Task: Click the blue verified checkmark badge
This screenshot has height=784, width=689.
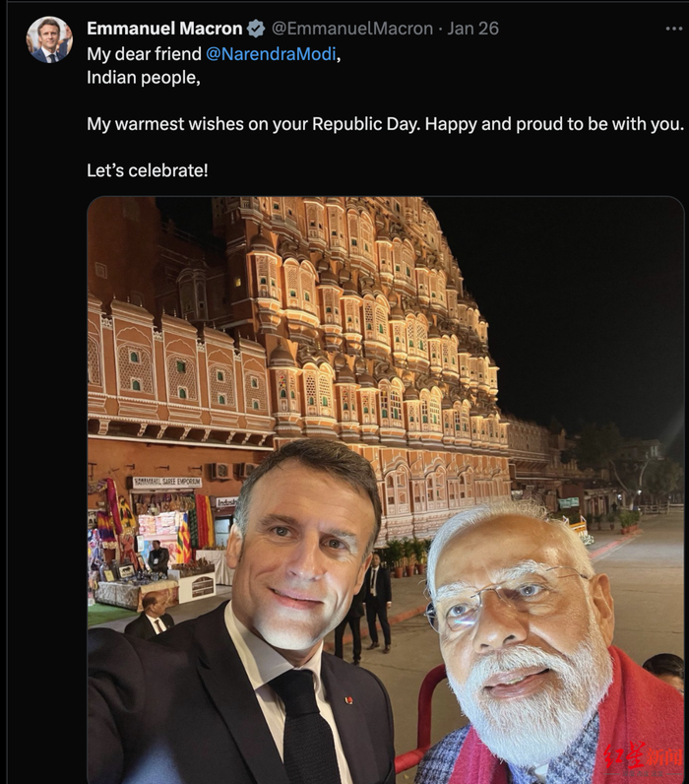Action: [256, 29]
